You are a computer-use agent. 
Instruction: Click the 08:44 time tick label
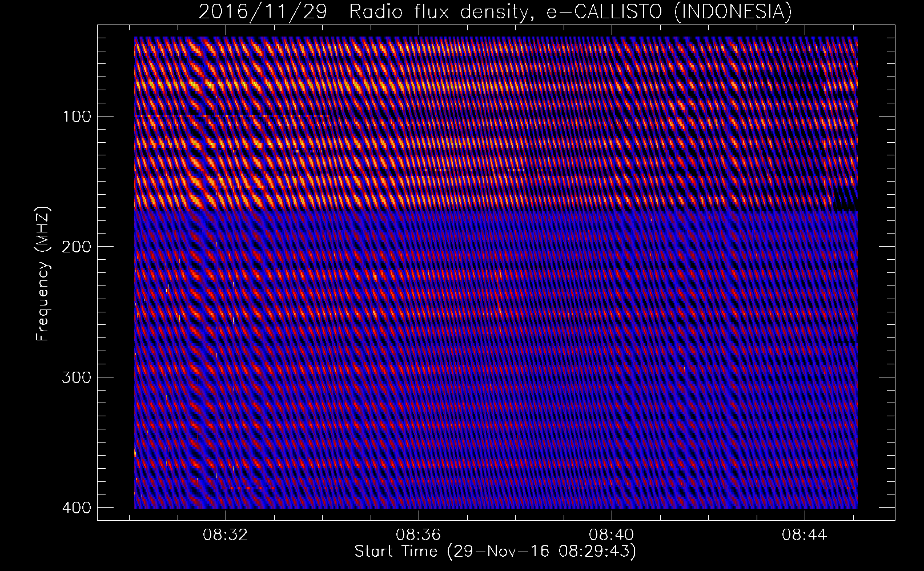pyautogui.click(x=805, y=535)
